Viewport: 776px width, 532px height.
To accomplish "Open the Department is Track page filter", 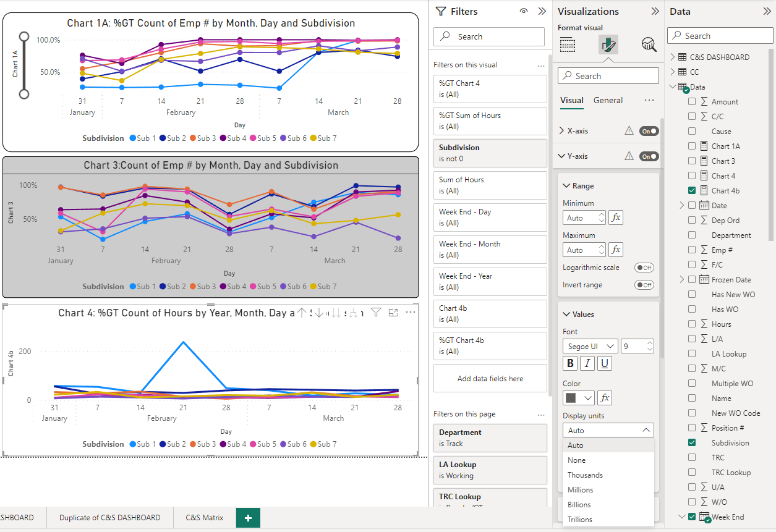I will (490, 437).
